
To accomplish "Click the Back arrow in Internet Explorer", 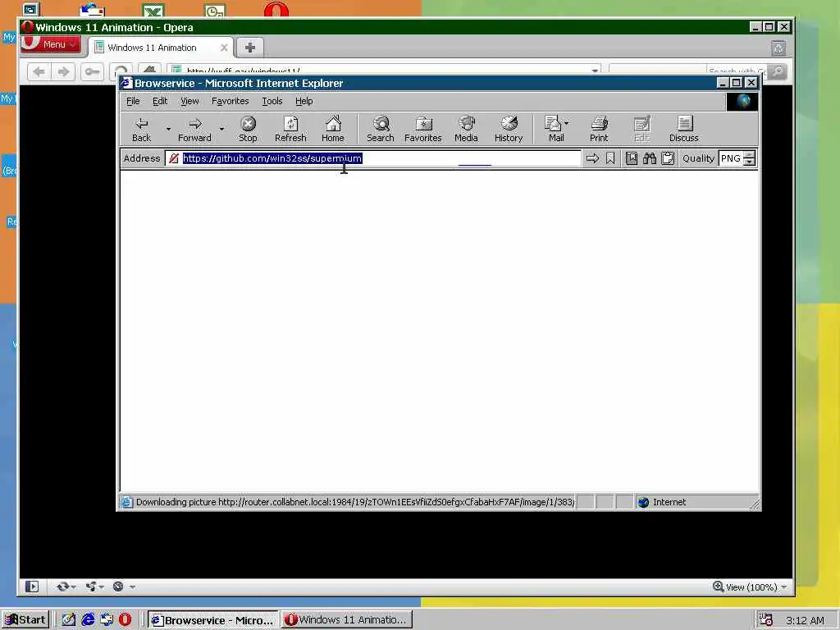I will point(141,129).
